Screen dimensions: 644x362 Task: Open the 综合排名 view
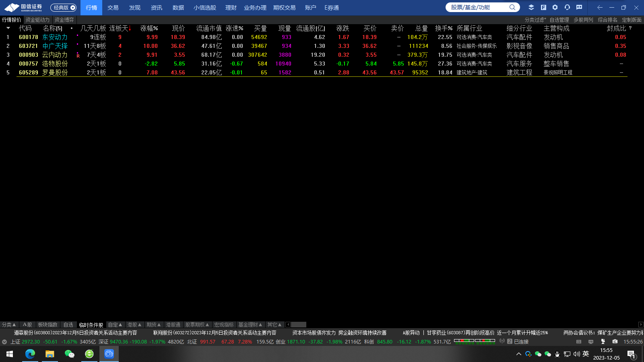[x=607, y=20]
